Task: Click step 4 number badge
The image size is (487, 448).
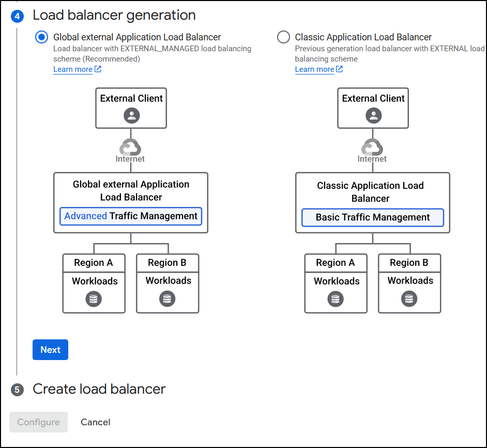Action: click(x=17, y=17)
